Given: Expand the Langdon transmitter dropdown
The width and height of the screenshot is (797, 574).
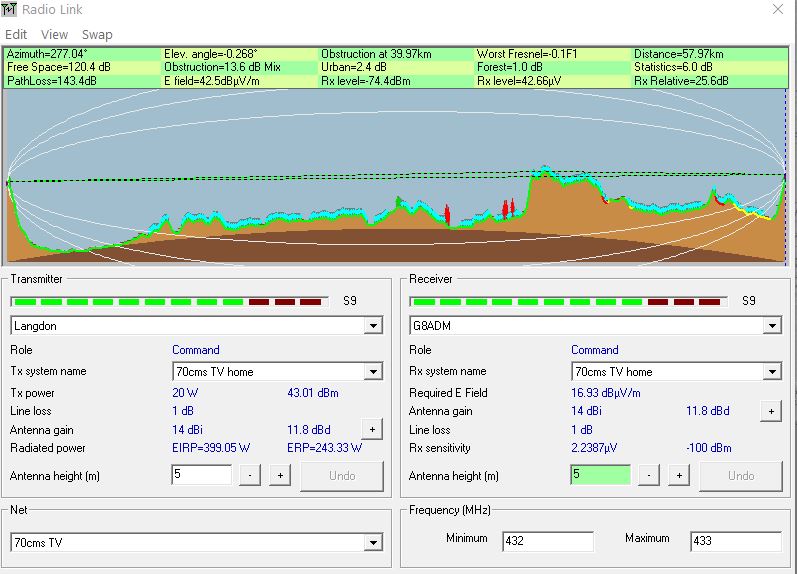Looking at the screenshot, I should 373,325.
